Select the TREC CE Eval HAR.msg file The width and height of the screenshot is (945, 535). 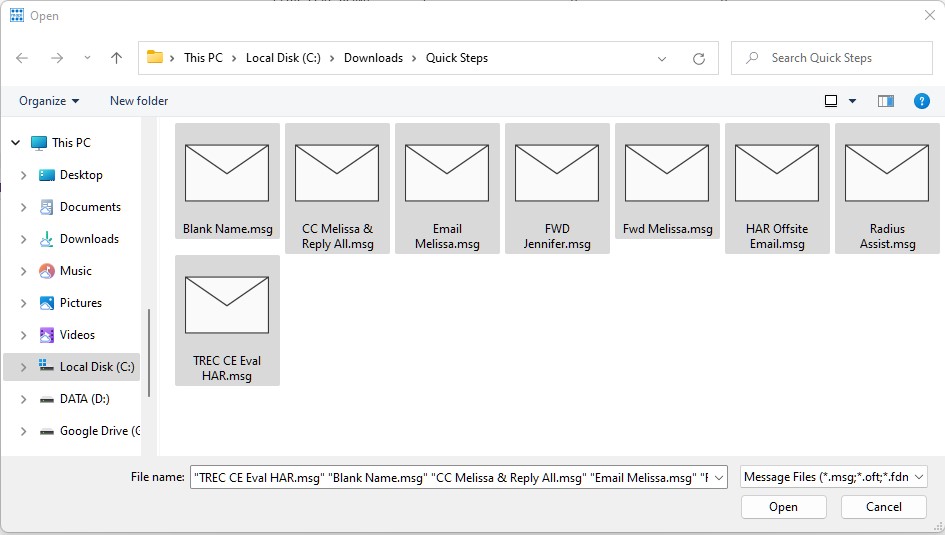tap(227, 321)
